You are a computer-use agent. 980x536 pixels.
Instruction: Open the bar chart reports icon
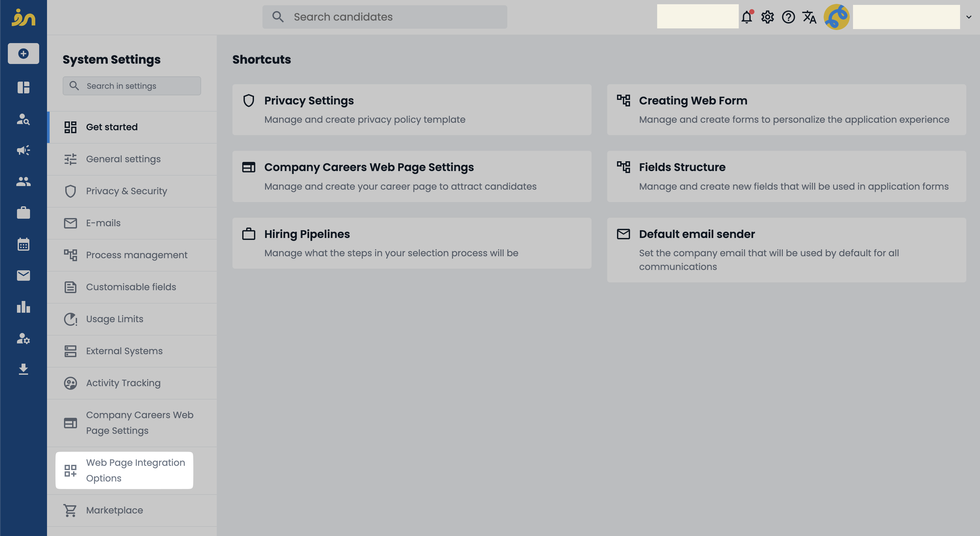coord(23,307)
